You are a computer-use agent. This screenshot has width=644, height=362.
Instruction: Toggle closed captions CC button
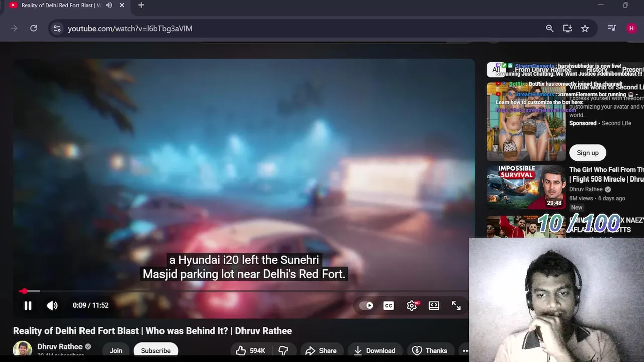coord(389,305)
